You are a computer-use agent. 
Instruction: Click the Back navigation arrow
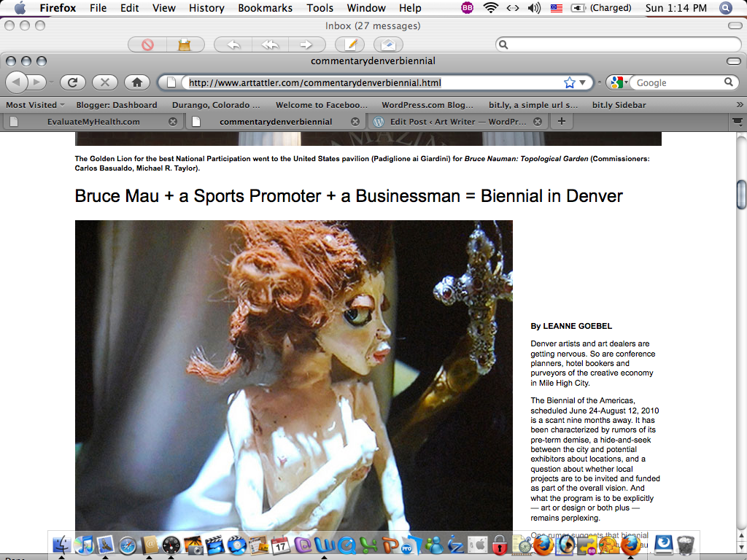[x=18, y=82]
